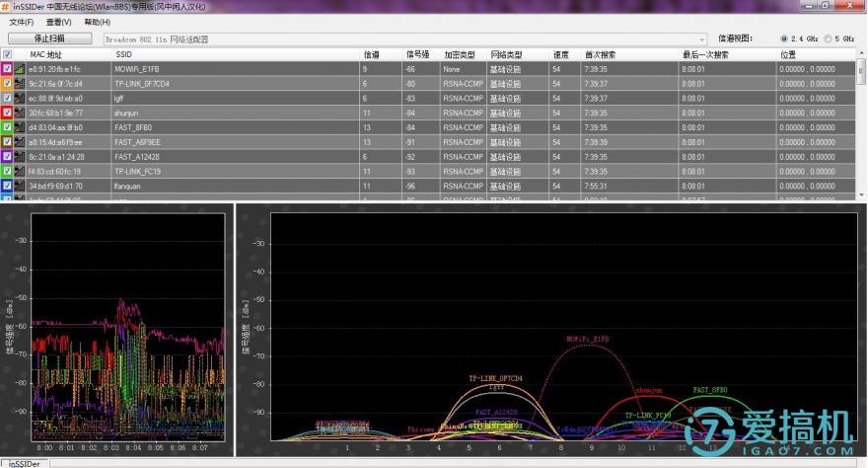The image size is (868, 468).
Task: Click signal strength icon for FAST_A6F9EE row
Action: tap(20, 142)
